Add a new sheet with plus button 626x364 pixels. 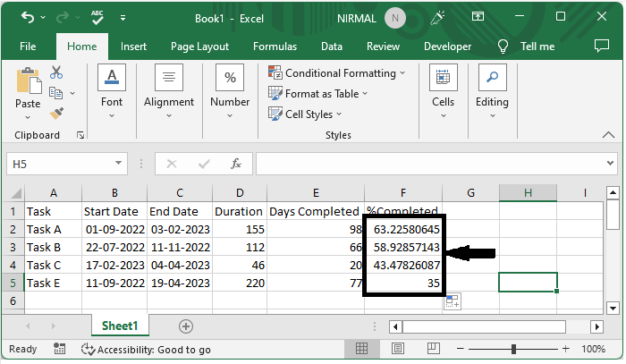[185, 326]
